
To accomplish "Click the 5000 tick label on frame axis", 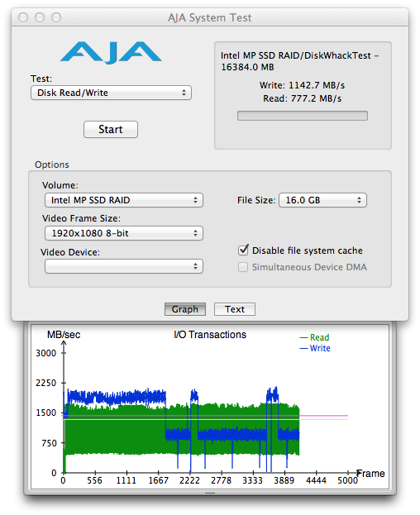I will click(x=347, y=480).
